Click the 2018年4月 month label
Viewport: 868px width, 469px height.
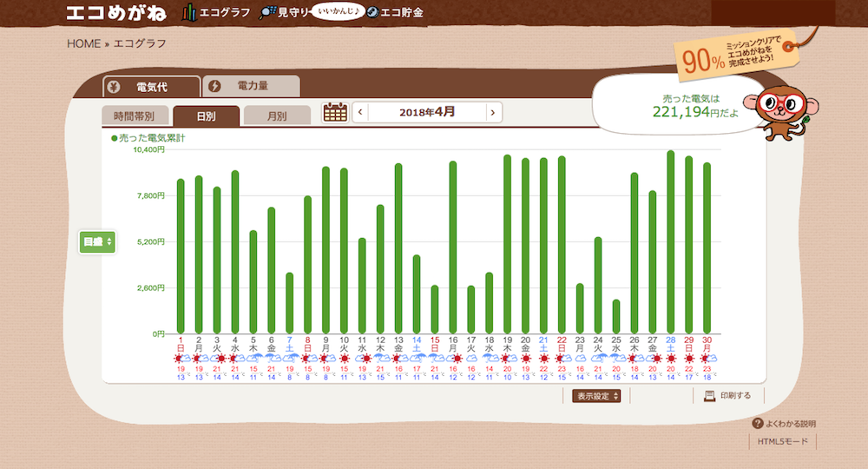[427, 112]
